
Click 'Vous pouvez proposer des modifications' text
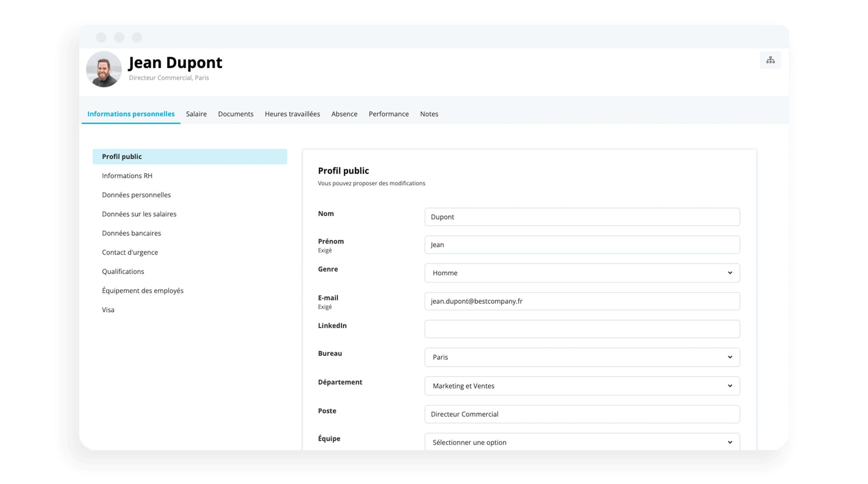click(x=371, y=184)
